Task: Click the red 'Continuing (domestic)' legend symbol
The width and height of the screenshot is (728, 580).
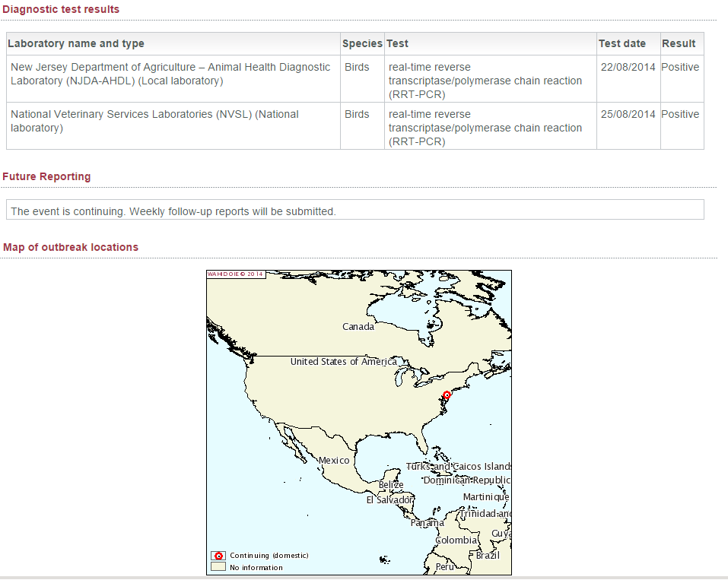Action: click(x=218, y=556)
